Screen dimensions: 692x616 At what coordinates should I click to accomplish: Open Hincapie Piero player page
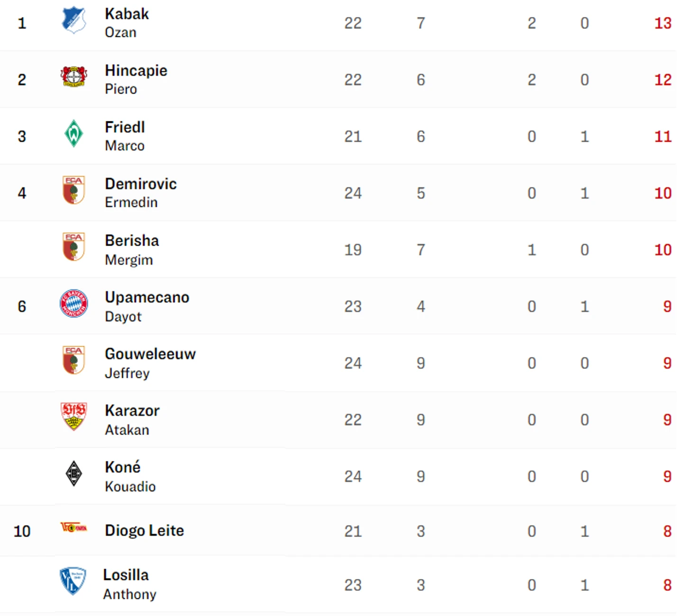136,79
